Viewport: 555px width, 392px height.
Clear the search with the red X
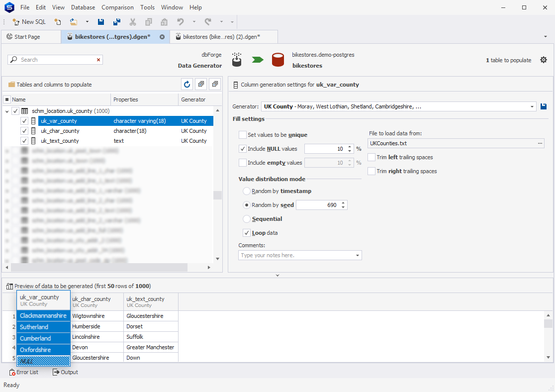[98, 60]
